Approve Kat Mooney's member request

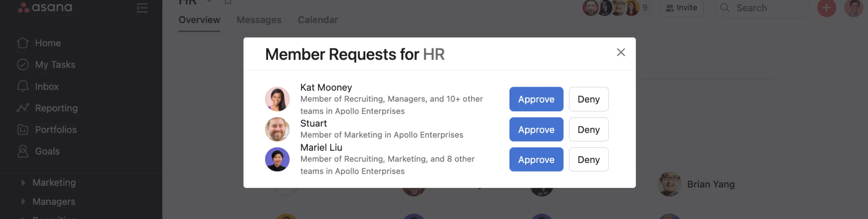(536, 99)
